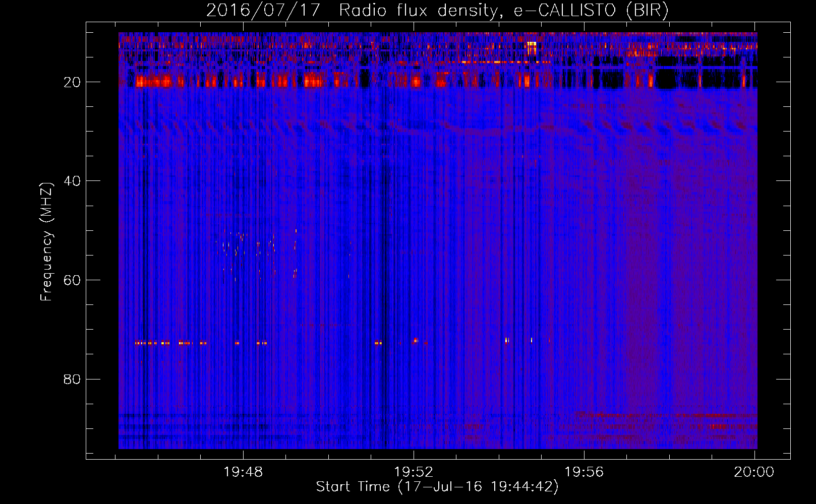Image resolution: width=816 pixels, height=504 pixels.
Task: Click the 19:48 time tick label
Action: (243, 472)
